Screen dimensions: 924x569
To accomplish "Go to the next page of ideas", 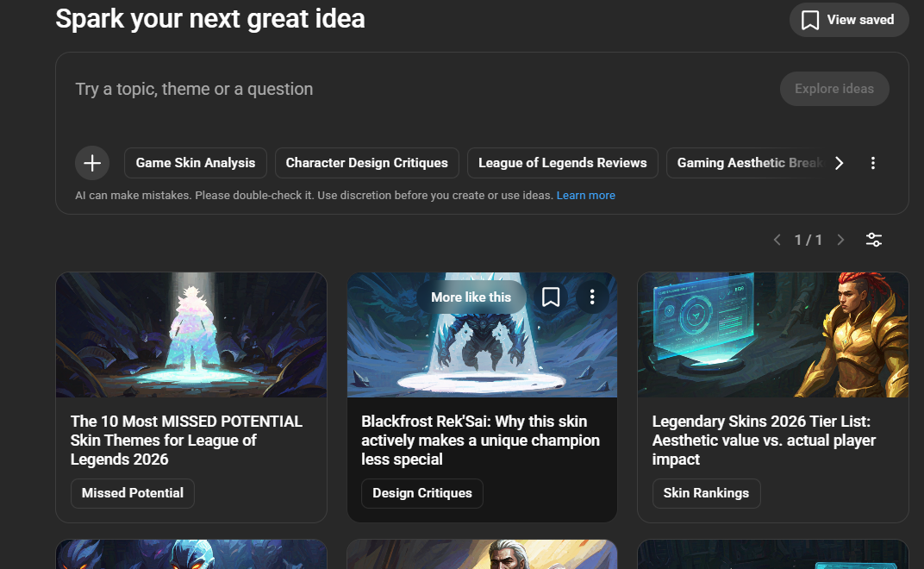I will pos(840,240).
